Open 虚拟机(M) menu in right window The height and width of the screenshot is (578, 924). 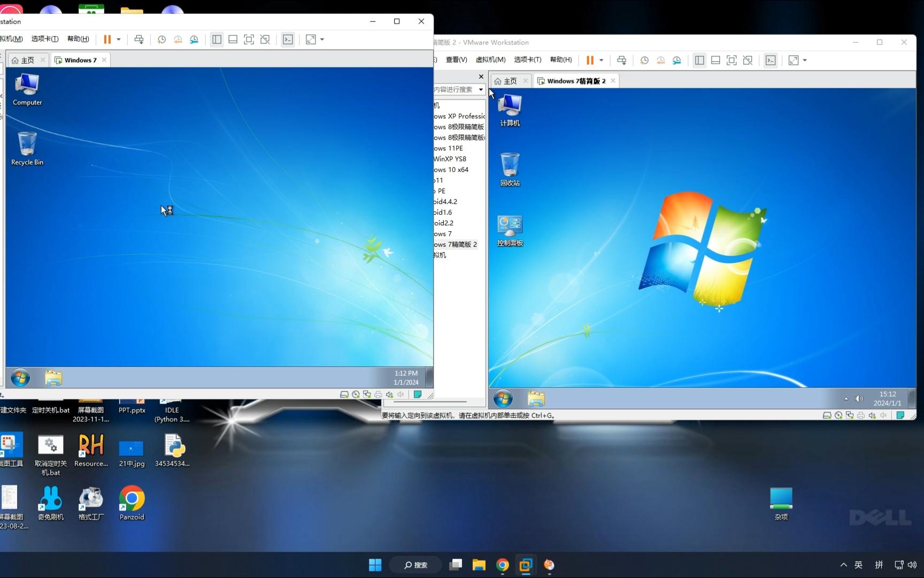tap(490, 59)
